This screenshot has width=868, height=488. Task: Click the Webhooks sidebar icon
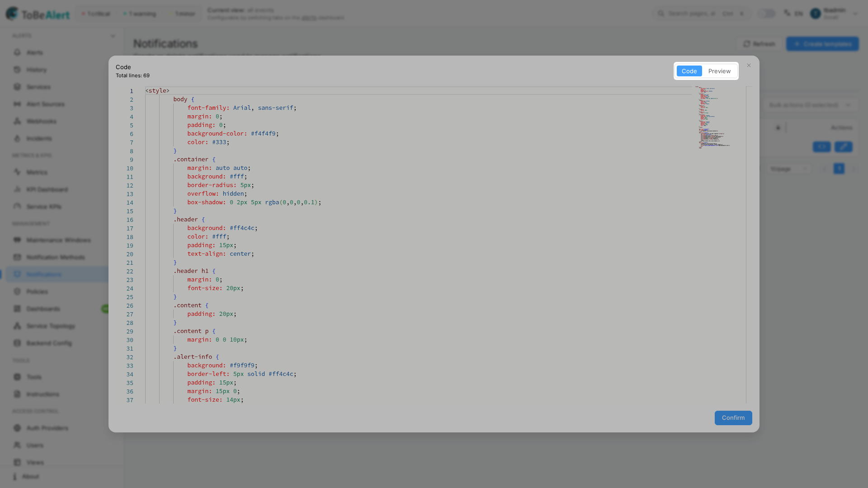17,121
